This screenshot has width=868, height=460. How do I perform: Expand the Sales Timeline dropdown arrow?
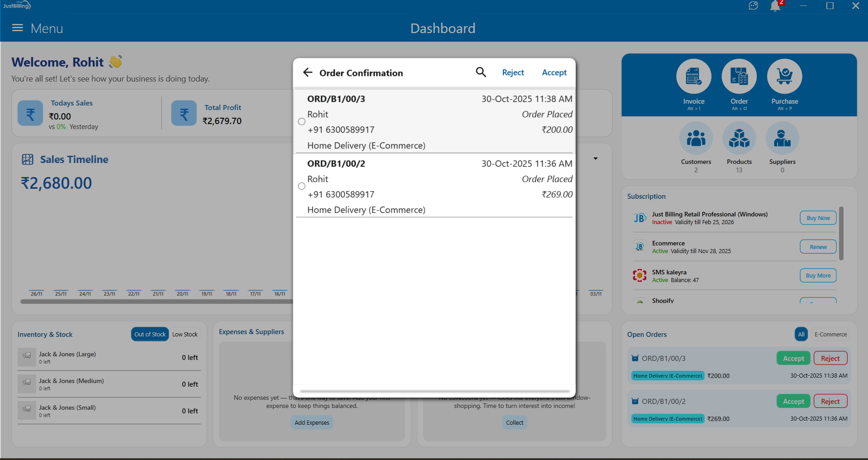point(596,158)
